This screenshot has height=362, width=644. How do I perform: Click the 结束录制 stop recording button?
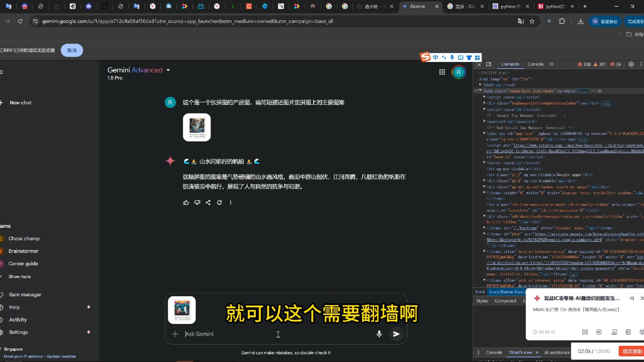[x=632, y=351]
